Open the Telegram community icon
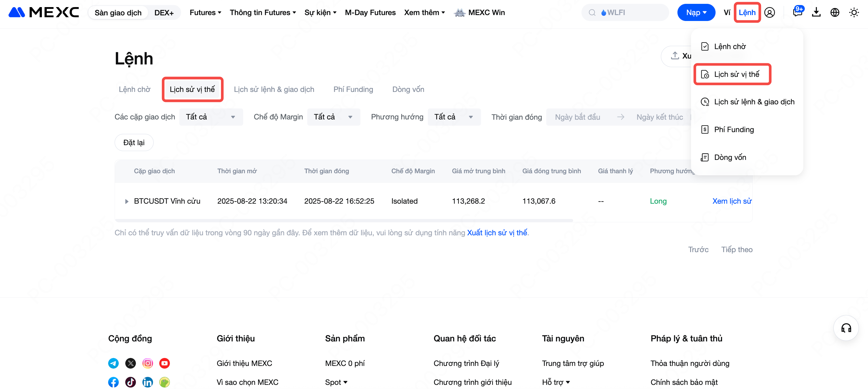 113,363
